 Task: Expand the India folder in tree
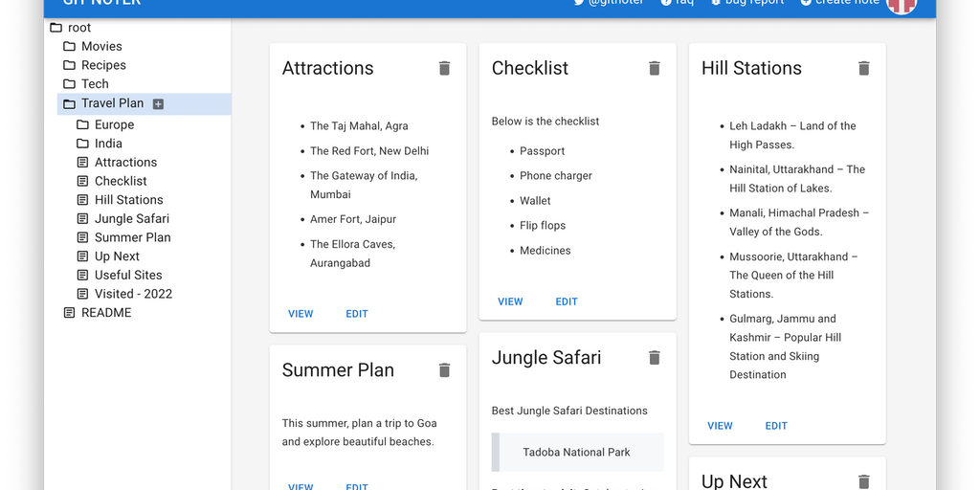[x=108, y=144]
